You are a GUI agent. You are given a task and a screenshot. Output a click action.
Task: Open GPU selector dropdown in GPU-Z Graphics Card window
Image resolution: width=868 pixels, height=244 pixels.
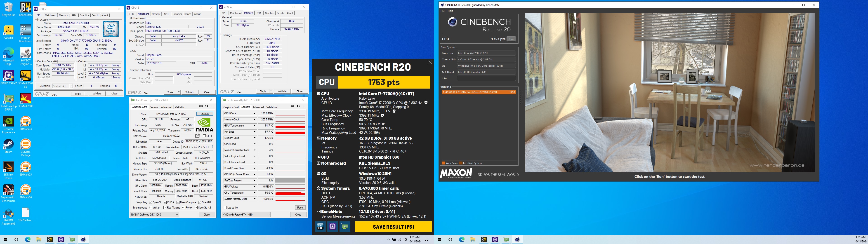tap(155, 214)
